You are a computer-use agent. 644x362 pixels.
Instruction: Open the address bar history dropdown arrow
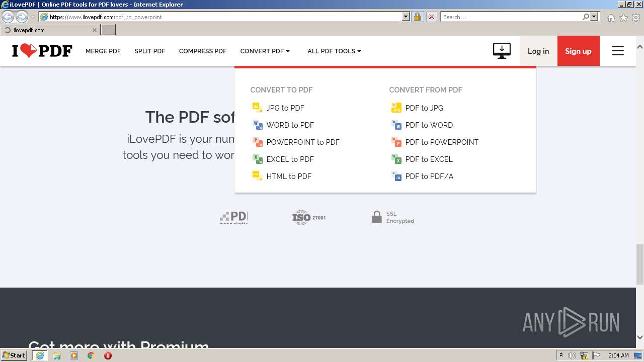406,17
